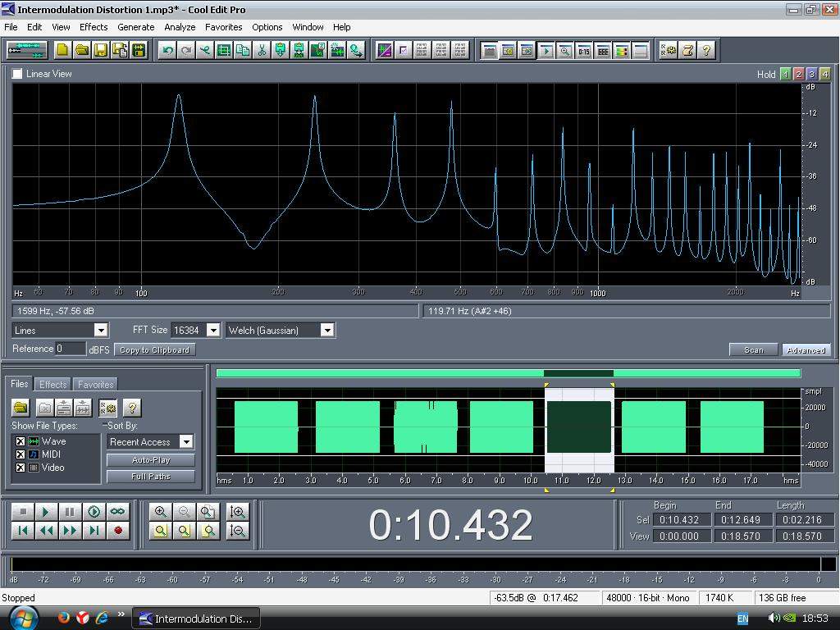The width and height of the screenshot is (840, 630).
Task: Click the Advanced button
Action: (806, 349)
